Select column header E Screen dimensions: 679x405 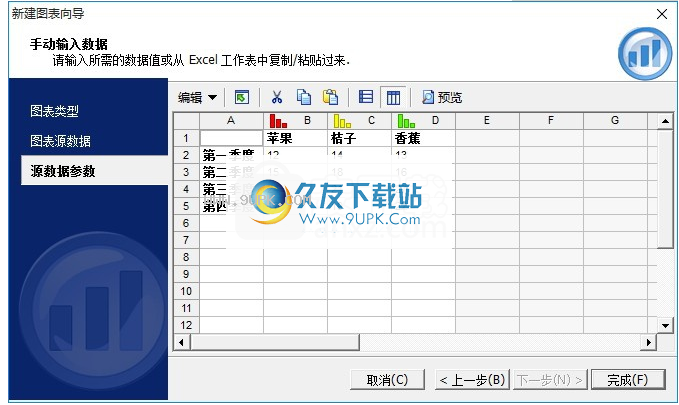[x=487, y=120]
